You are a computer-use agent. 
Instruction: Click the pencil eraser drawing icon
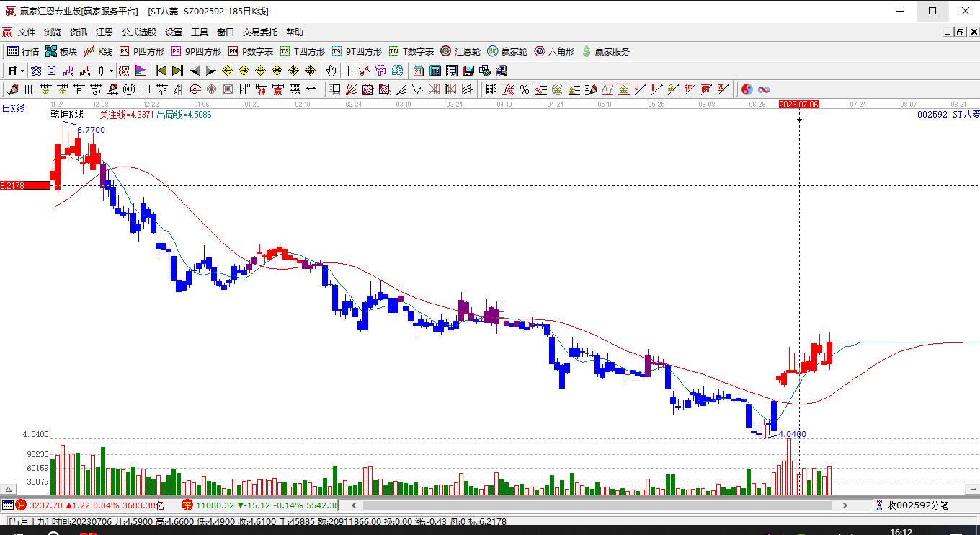click(12, 89)
